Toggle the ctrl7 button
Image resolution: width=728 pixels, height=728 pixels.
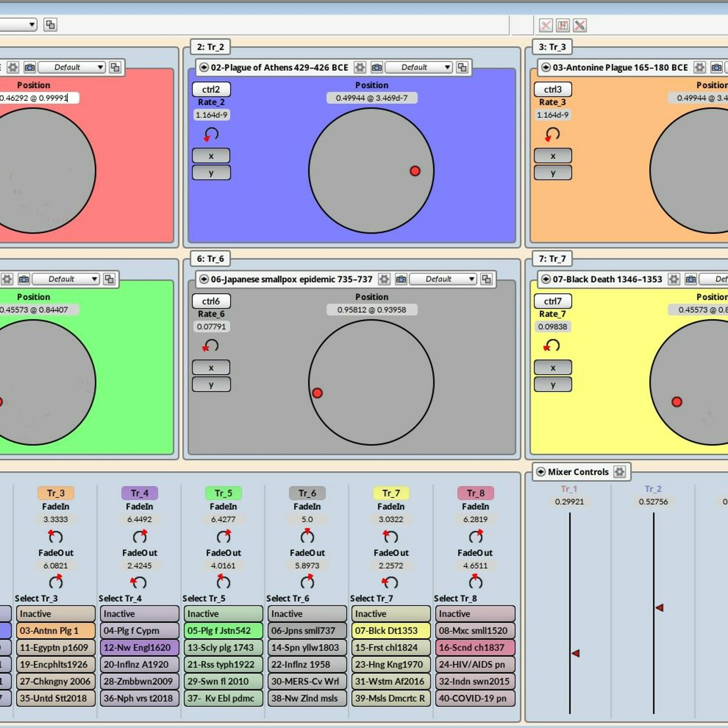tap(553, 301)
